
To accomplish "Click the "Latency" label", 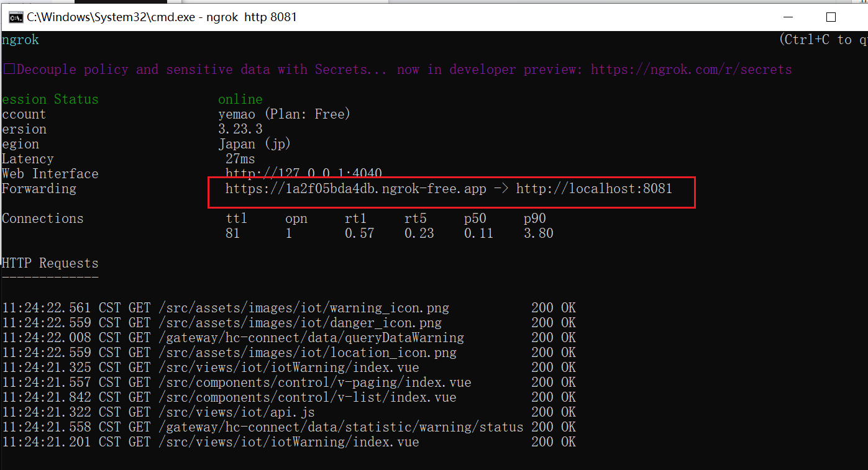I will pyautogui.click(x=27, y=159).
